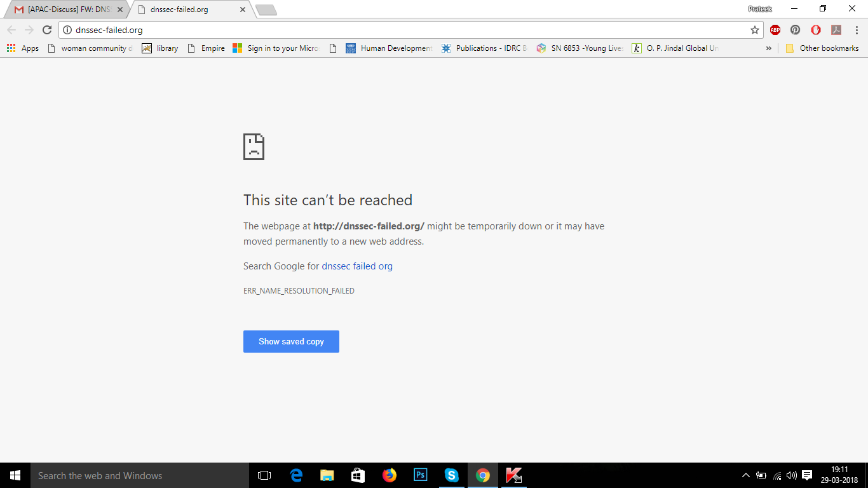Click the volume icon in system tray
This screenshot has height=488, width=868.
[x=791, y=475]
